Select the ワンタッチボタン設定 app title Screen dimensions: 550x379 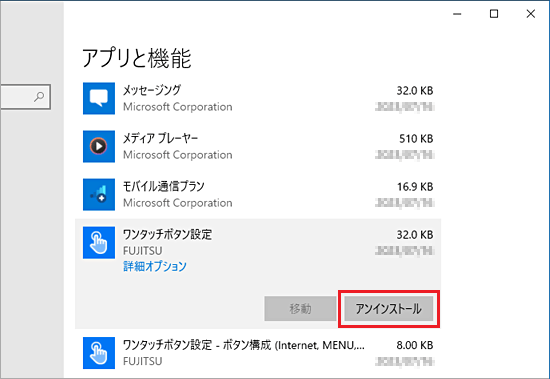(x=167, y=234)
